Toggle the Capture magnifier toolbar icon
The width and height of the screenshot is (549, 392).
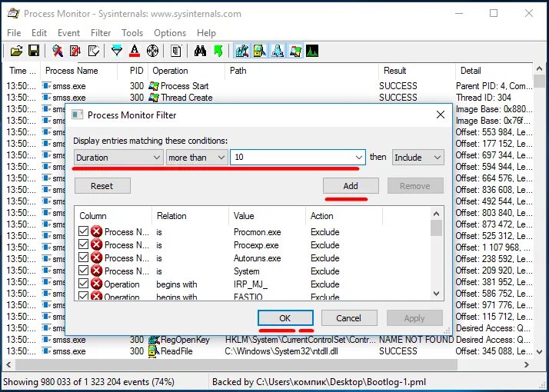pos(58,51)
